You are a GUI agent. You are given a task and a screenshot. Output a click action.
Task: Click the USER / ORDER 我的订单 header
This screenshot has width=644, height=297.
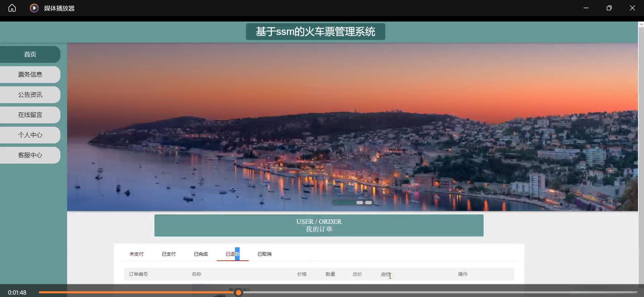pyautogui.click(x=319, y=225)
